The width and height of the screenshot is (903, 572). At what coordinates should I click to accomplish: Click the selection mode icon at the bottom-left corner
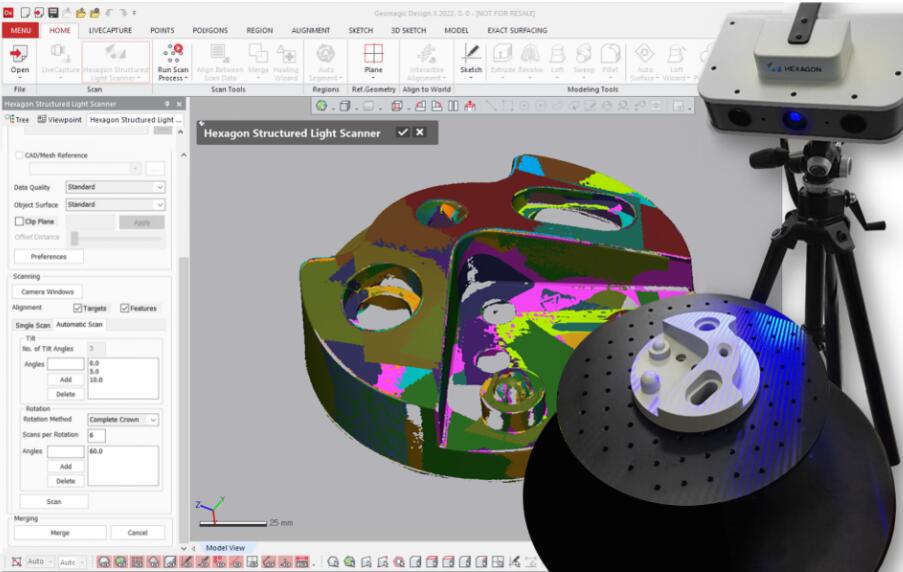(x=17, y=562)
